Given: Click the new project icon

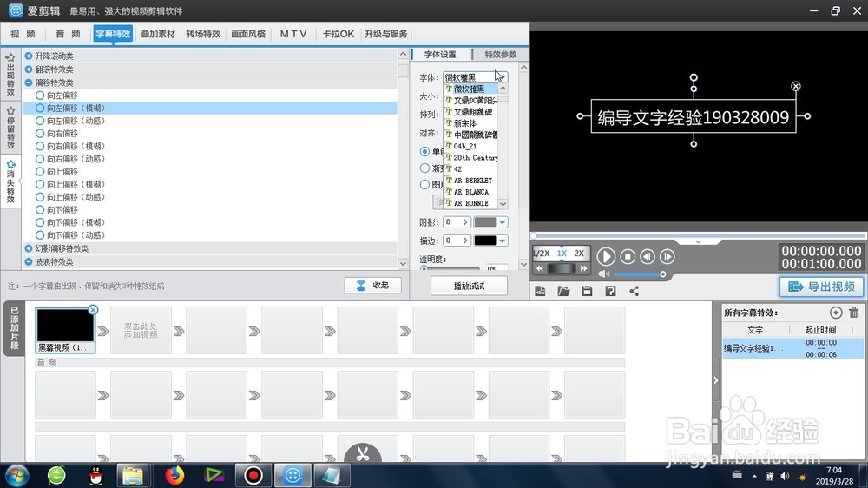Looking at the screenshot, I should point(540,291).
